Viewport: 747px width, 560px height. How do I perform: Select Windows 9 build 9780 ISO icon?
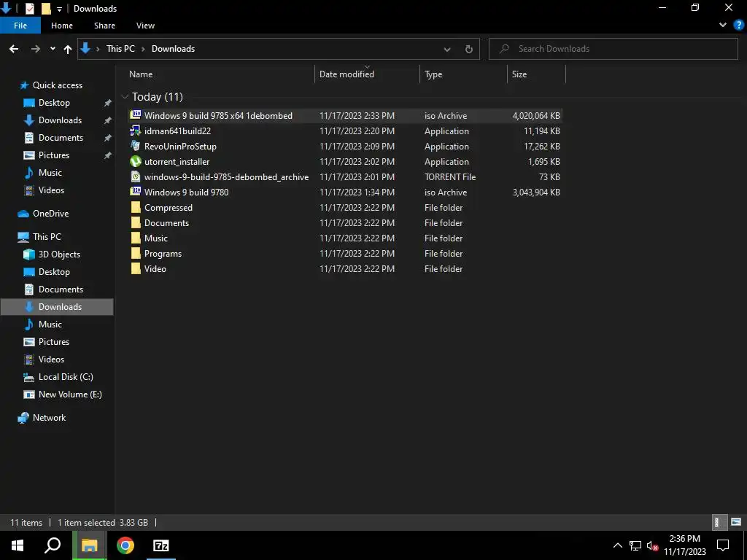(x=136, y=192)
